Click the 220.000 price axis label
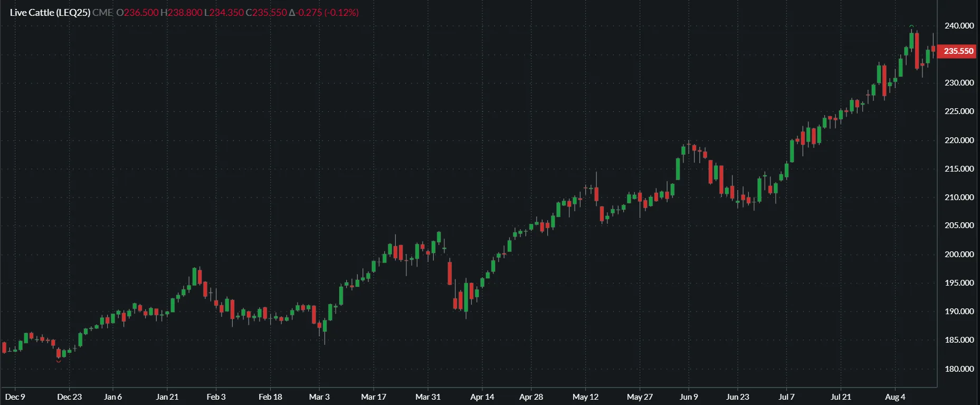The image size is (980, 405). click(959, 140)
